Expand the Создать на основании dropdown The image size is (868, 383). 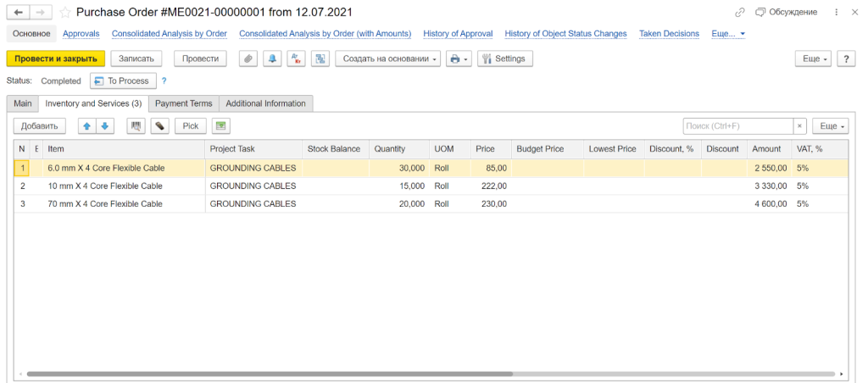(388, 58)
